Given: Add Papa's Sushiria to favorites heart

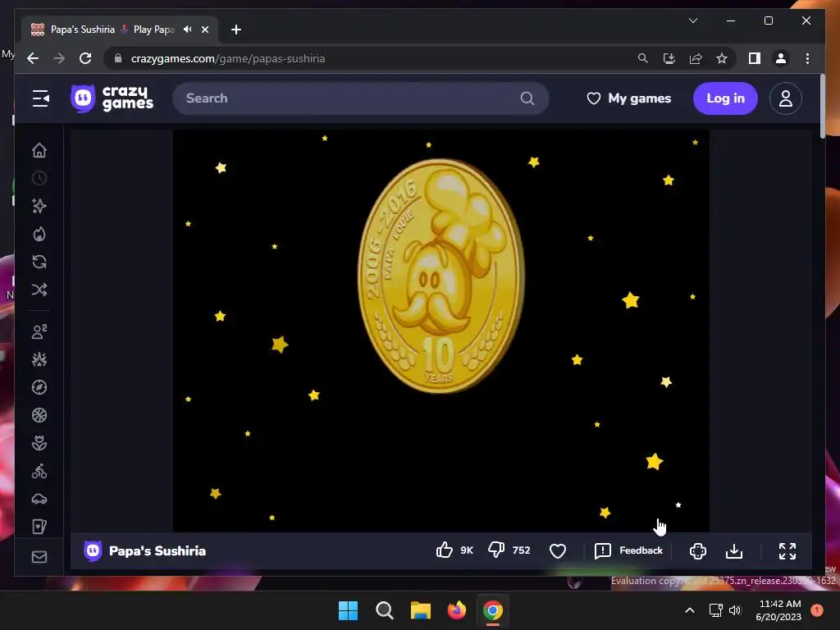Looking at the screenshot, I should pyautogui.click(x=558, y=550).
